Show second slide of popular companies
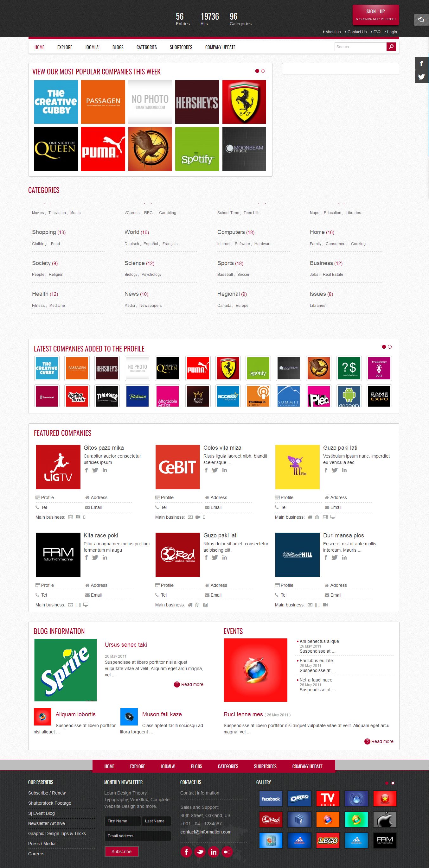429x868 pixels. pyautogui.click(x=263, y=71)
